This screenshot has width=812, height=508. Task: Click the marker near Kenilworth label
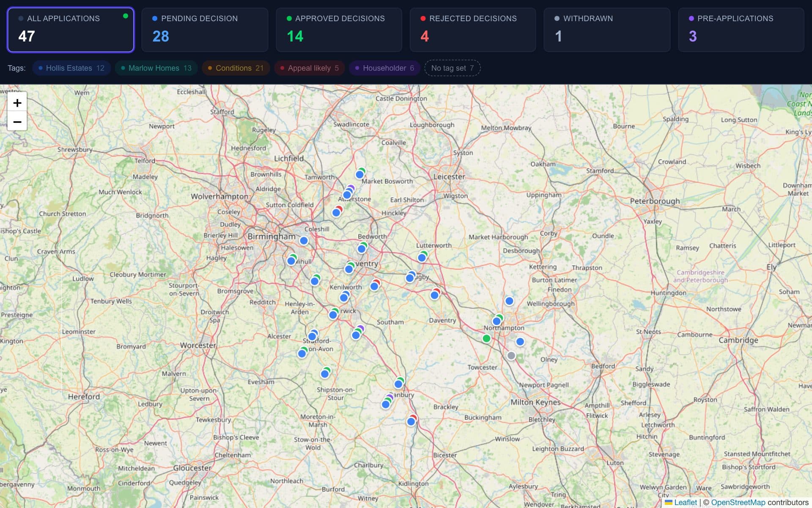[x=344, y=298]
